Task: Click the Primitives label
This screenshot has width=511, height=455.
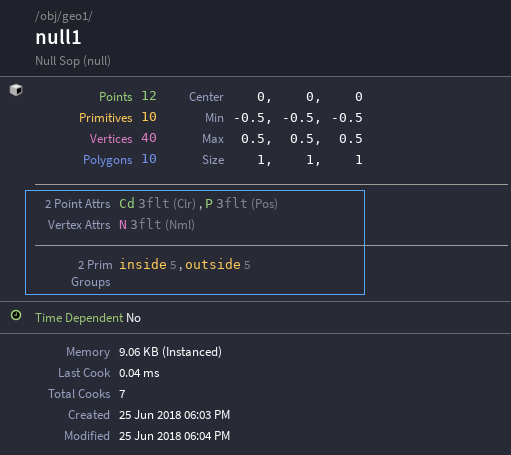Action: [106, 118]
